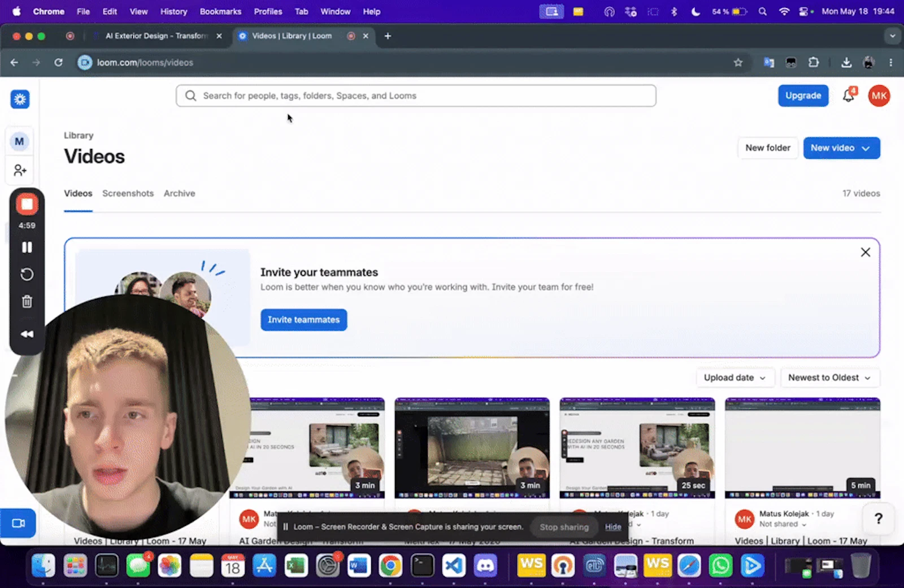The image size is (904, 588).
Task: Close the Videos | Library | Loom tab
Action: pyautogui.click(x=366, y=36)
